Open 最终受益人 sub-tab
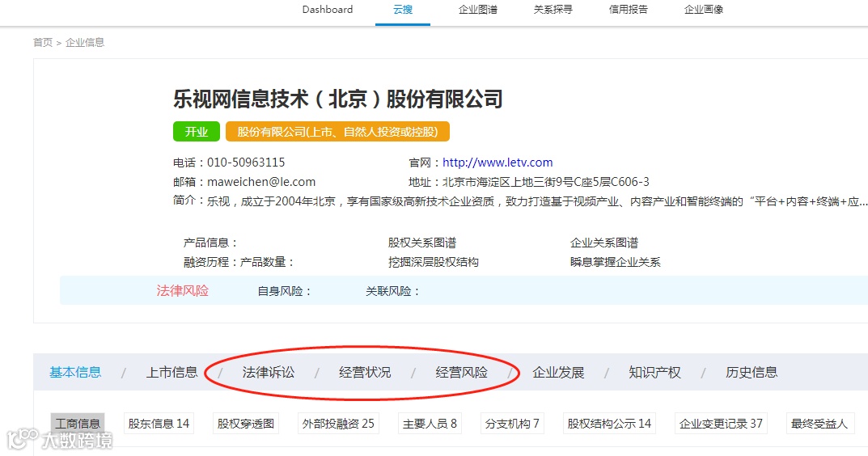The height and width of the screenshot is (456, 868). (x=819, y=424)
